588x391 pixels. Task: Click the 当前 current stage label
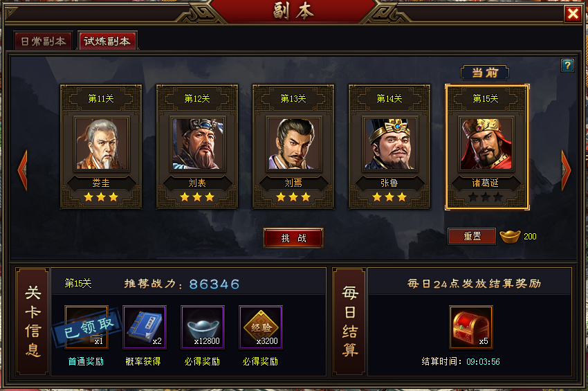(485, 73)
